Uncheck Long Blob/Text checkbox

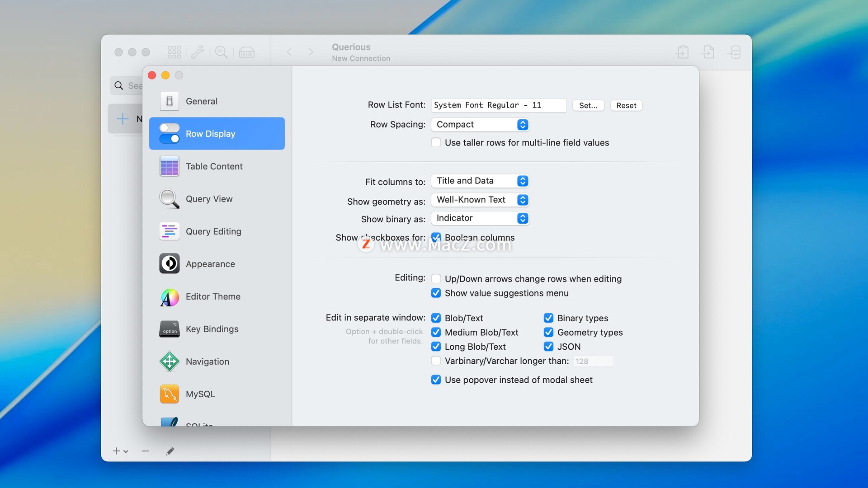tap(436, 347)
